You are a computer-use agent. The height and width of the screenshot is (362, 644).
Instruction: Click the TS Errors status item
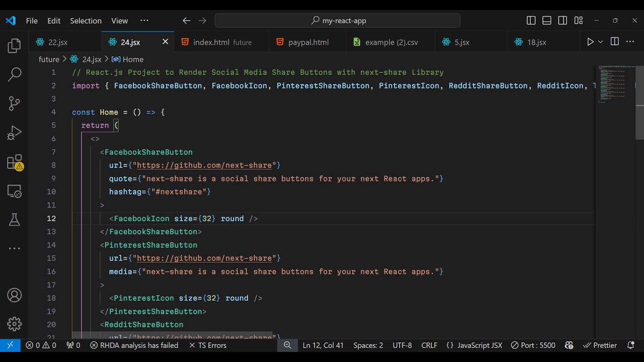click(x=208, y=345)
